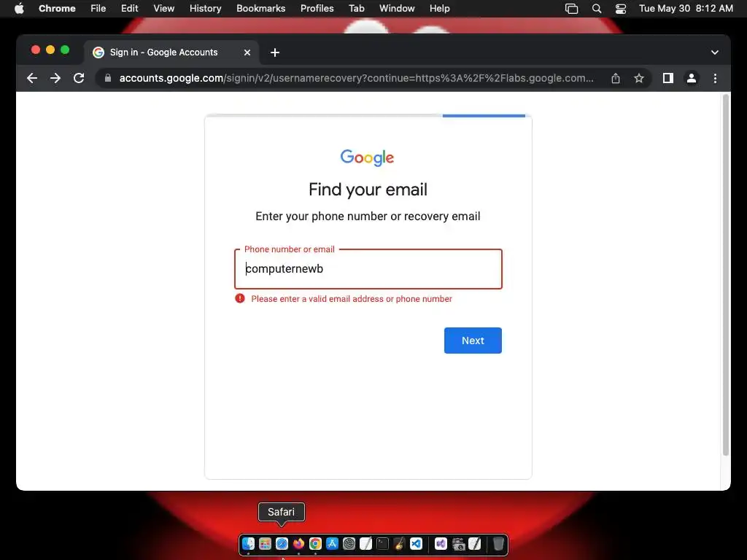Screen dimensions: 747x560
Task: Open macOS Control Center in menu bar
Action: [620, 9]
